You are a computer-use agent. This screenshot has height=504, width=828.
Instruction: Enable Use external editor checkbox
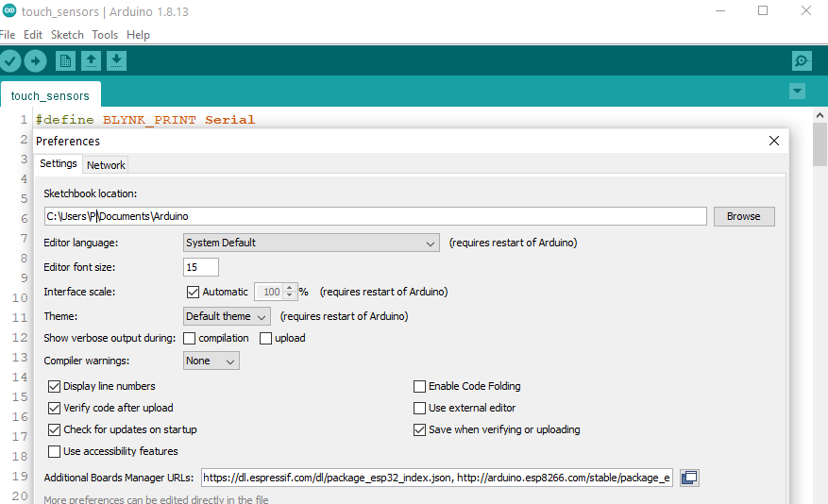tap(419, 408)
